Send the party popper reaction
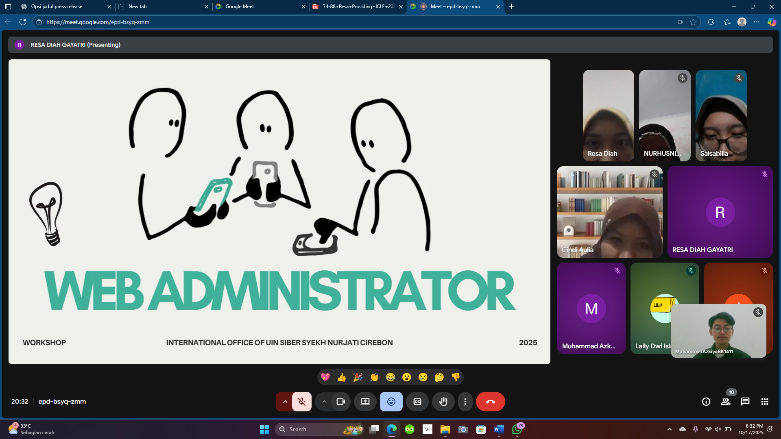Screen dimensions: 781x439 pyautogui.click(x=358, y=377)
